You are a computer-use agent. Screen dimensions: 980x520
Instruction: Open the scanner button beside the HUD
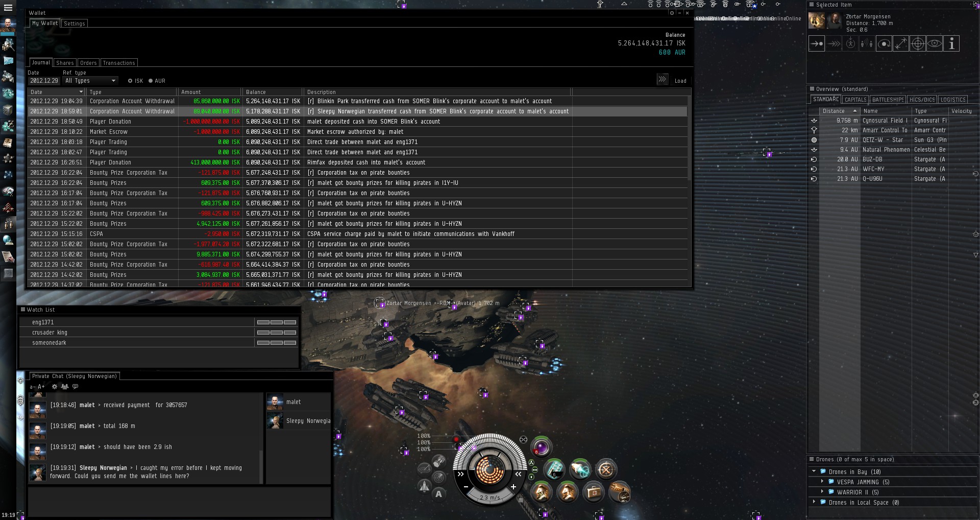(x=439, y=477)
